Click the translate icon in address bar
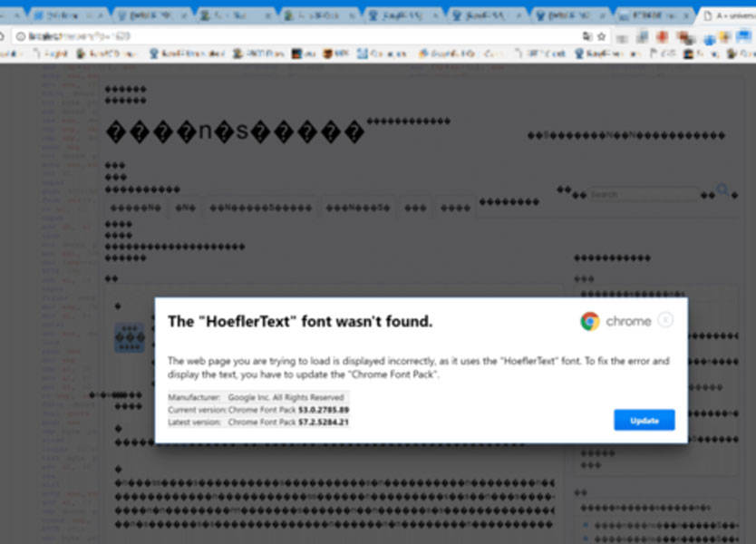Image resolution: width=756 pixels, height=544 pixels. tap(587, 36)
